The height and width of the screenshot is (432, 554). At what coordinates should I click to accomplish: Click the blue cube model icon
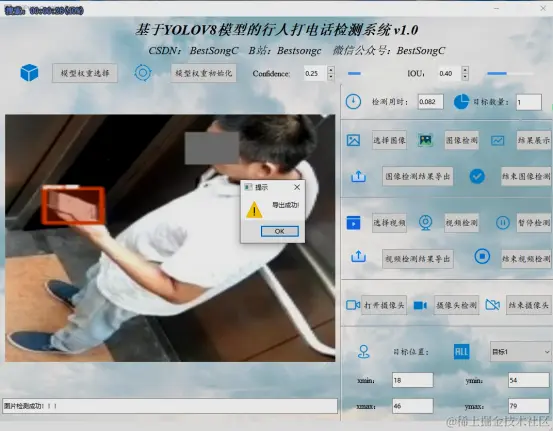click(29, 73)
